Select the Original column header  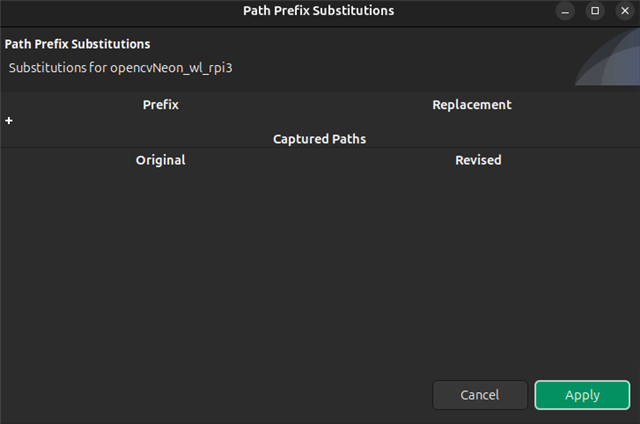[161, 160]
